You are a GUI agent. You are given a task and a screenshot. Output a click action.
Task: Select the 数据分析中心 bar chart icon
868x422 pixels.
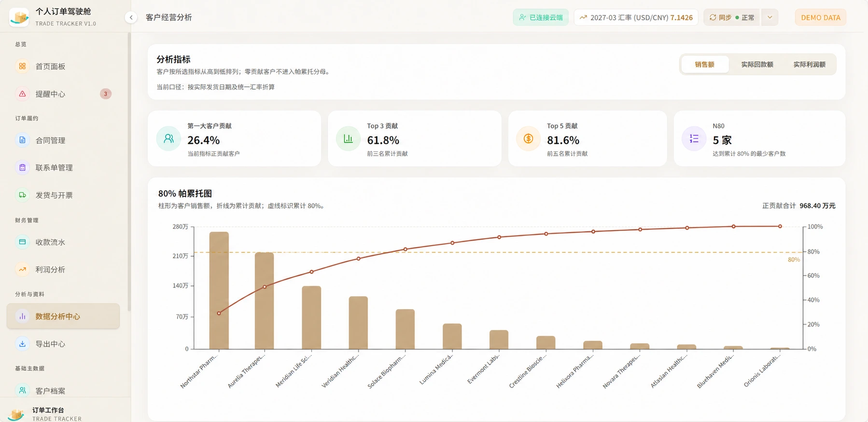(x=22, y=316)
